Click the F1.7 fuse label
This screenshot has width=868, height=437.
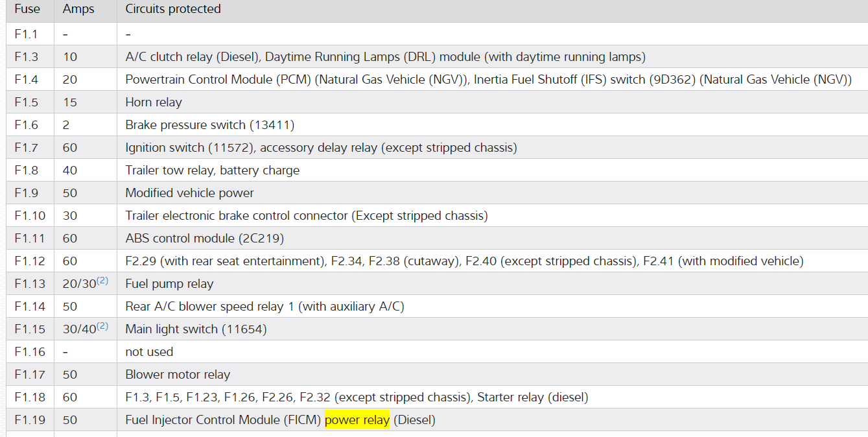[27, 148]
